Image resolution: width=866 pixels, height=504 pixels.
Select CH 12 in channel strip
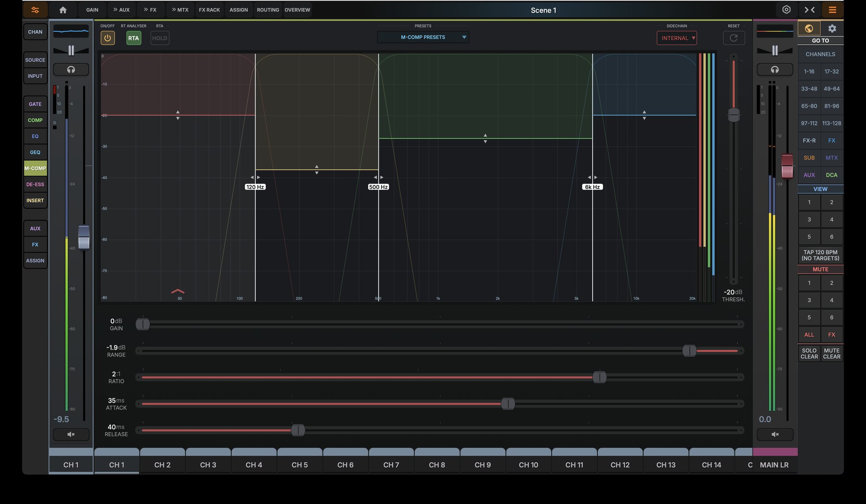click(620, 465)
